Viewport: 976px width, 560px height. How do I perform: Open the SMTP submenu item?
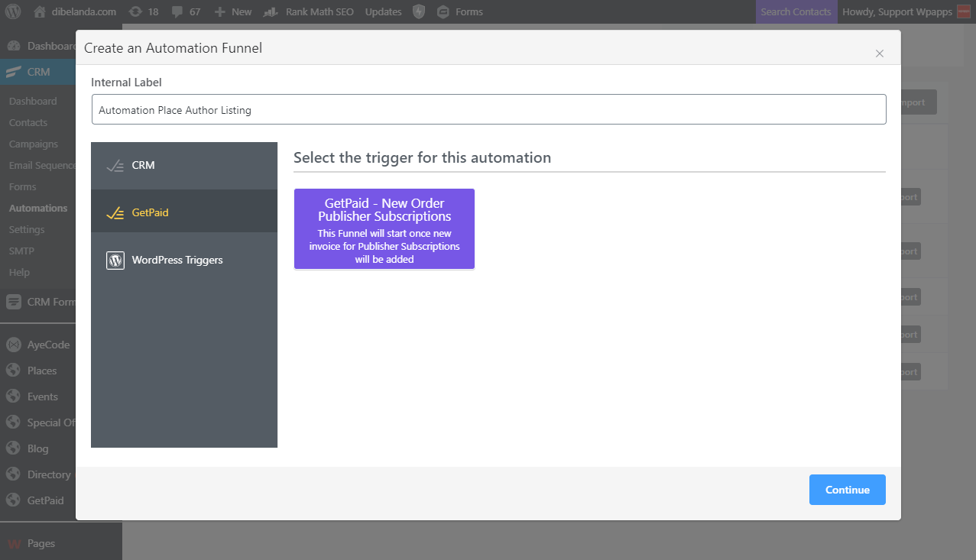[x=21, y=251]
